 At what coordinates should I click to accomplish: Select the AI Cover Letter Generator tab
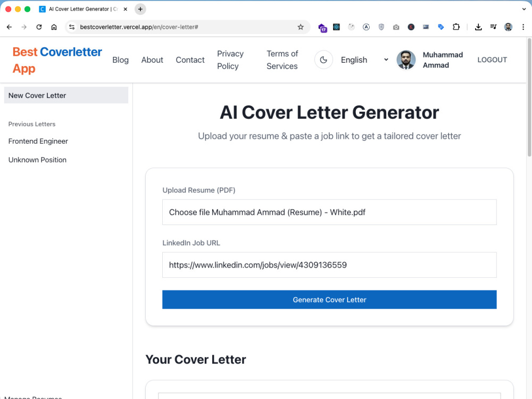(83, 9)
